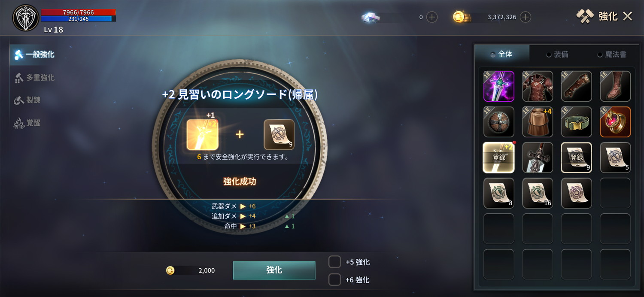Screen dimensions: 644x297
Task: Select the scroll stack showing 16
Action: click(538, 193)
